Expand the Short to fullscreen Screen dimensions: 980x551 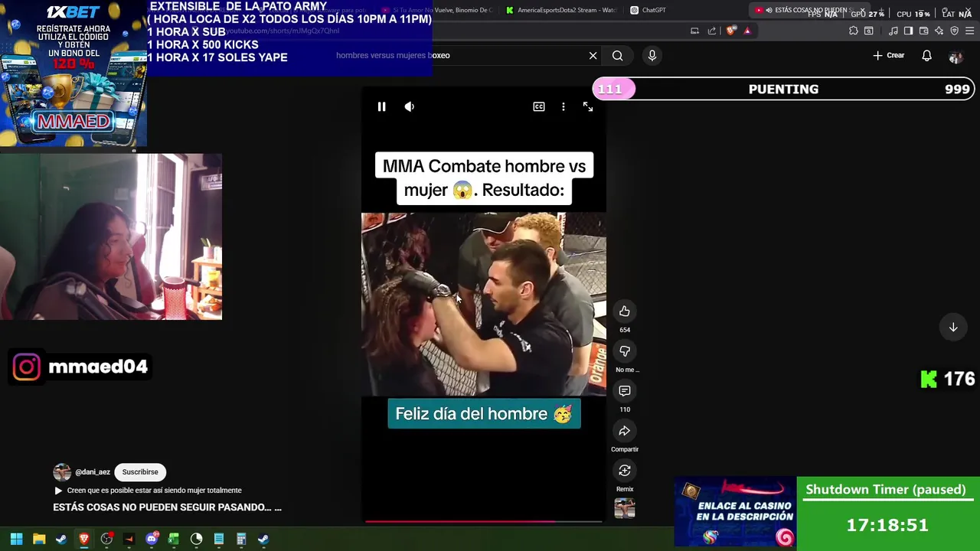[x=588, y=107]
